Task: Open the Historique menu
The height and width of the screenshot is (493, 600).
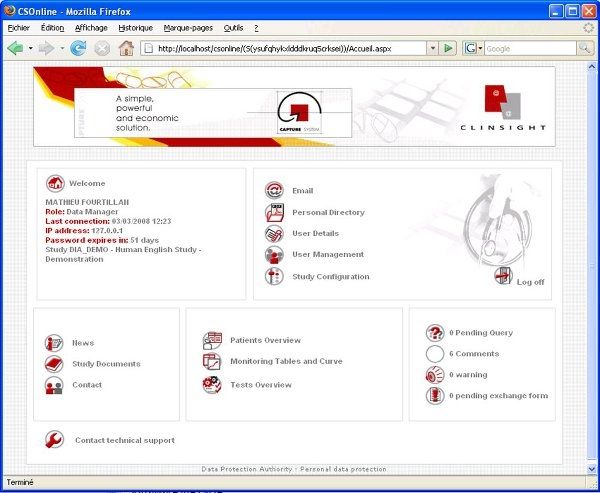Action: pyautogui.click(x=136, y=28)
